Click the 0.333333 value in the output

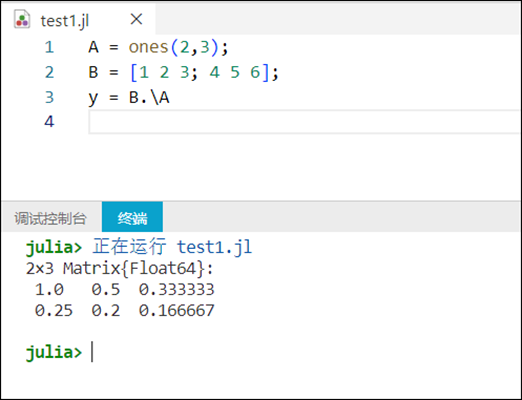[176, 289]
